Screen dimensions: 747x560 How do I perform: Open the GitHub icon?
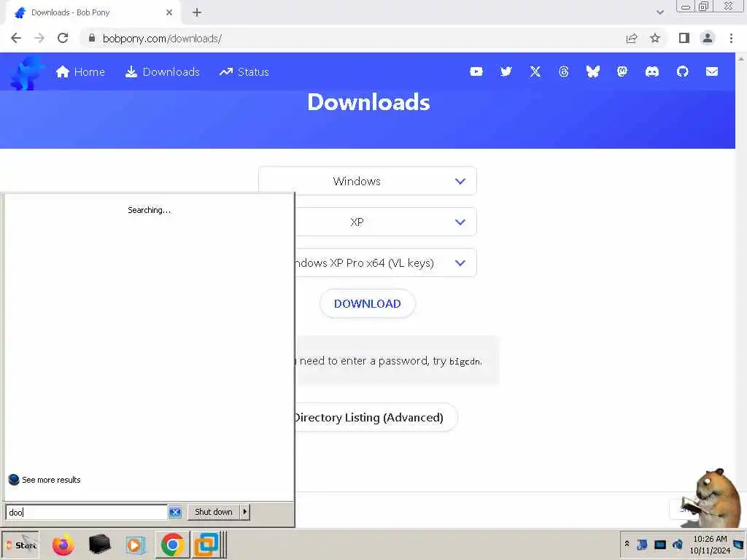point(682,71)
